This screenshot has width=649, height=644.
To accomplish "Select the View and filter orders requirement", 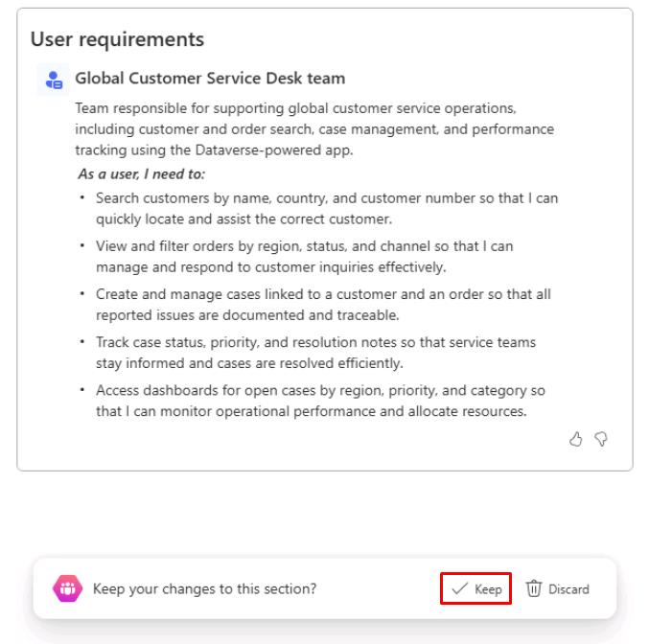I will point(305,257).
